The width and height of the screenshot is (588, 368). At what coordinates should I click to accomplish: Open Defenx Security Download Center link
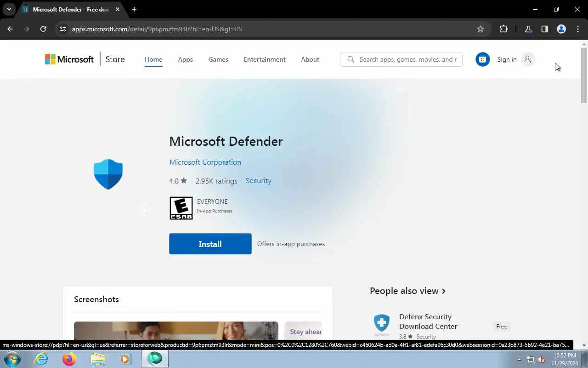[428, 322]
